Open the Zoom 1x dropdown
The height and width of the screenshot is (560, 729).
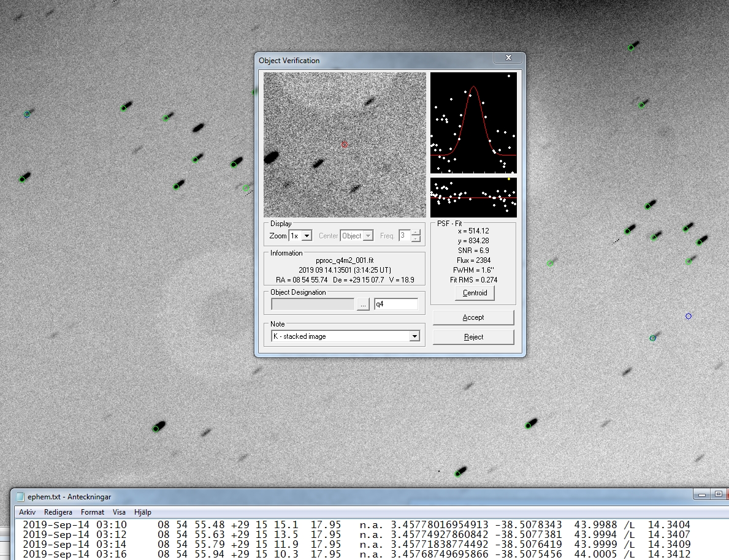(x=307, y=236)
